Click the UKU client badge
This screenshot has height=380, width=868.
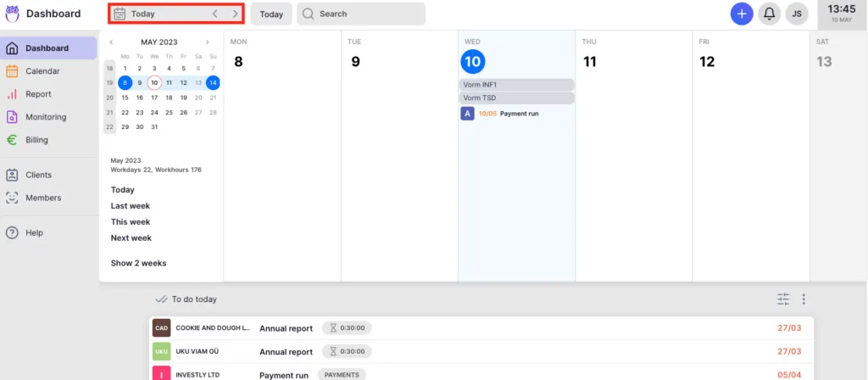click(x=162, y=352)
